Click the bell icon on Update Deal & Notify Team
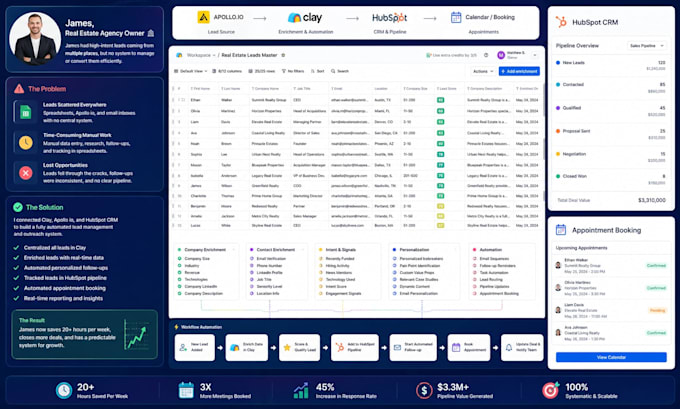 (x=509, y=347)
